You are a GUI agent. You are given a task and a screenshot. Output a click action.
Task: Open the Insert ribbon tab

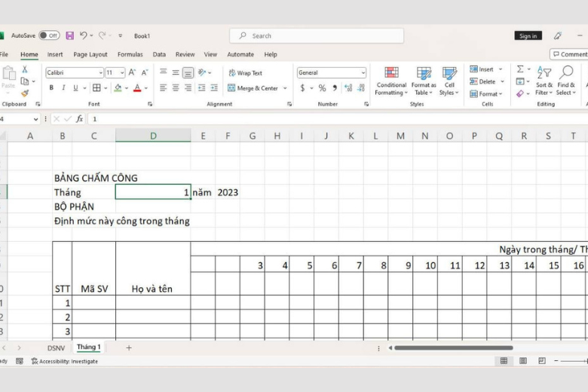(55, 54)
